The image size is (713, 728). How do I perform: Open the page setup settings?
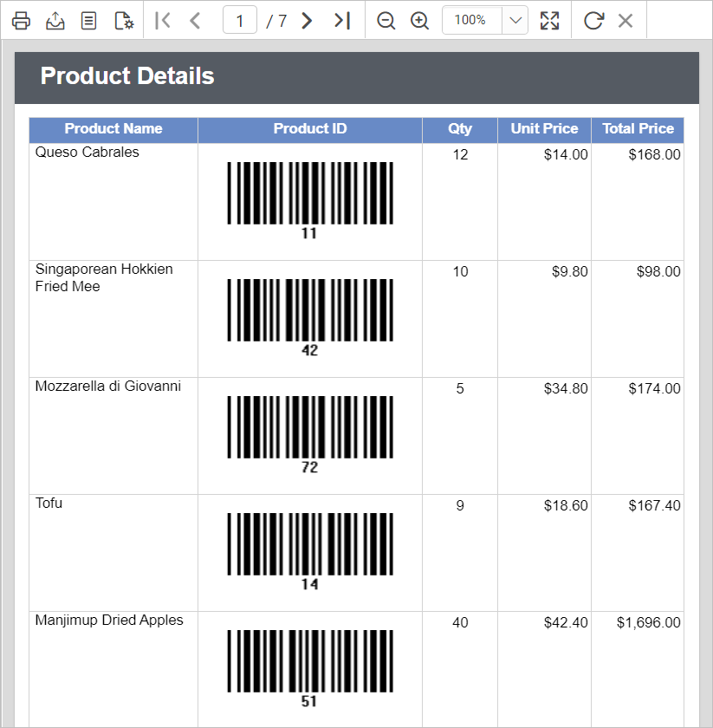122,20
